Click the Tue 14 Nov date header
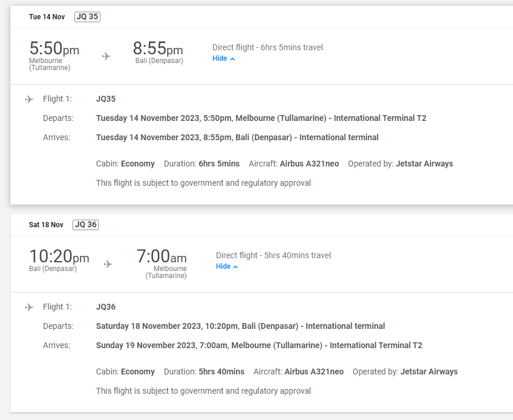Image resolution: width=513 pixels, height=420 pixels. (47, 17)
